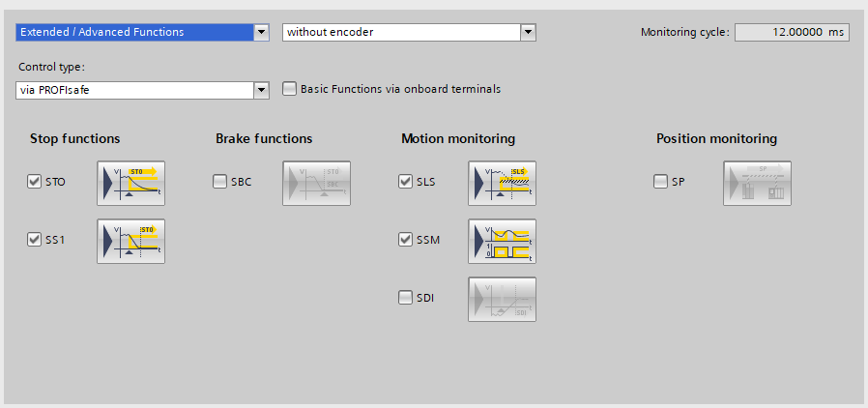Screen dimensions: 868x408
Task: Uncheck the SSM checkbox
Action: [406, 240]
